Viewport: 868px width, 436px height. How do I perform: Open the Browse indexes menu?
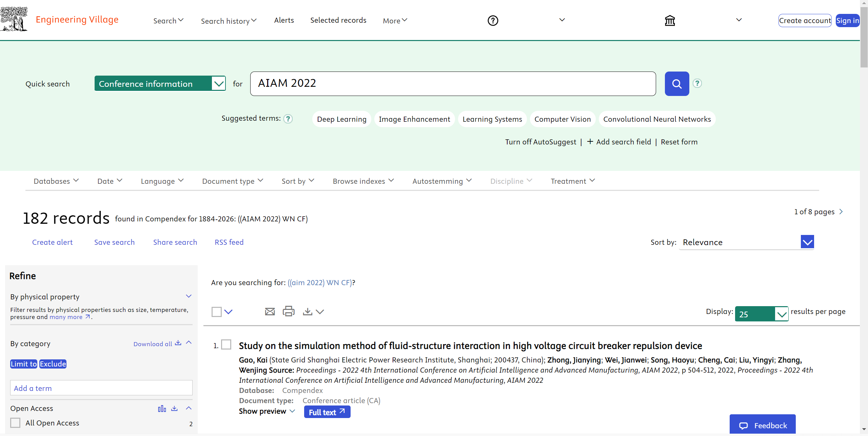click(363, 181)
